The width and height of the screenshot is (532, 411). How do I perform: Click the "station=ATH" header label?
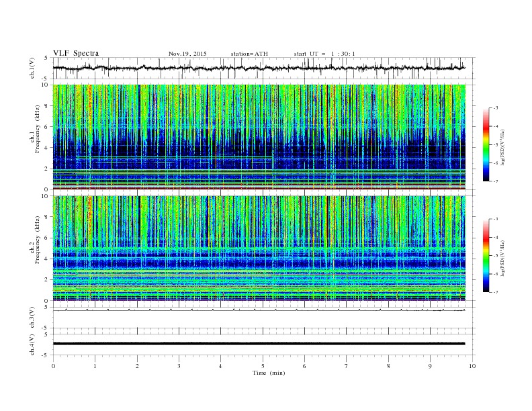(249, 54)
